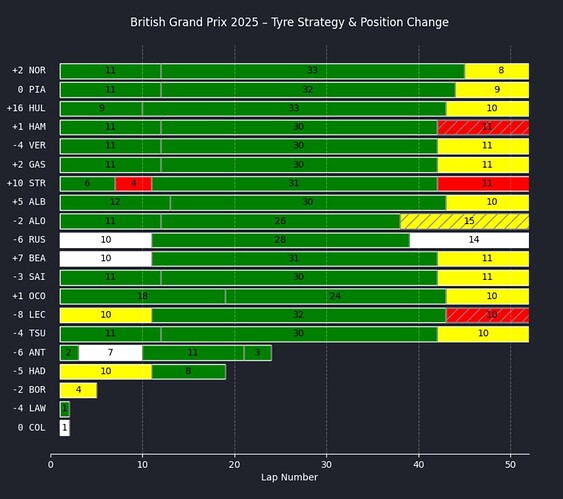Click Stroll's short red 4-lap stint
Screen dimensions: 563x499
tap(134, 183)
